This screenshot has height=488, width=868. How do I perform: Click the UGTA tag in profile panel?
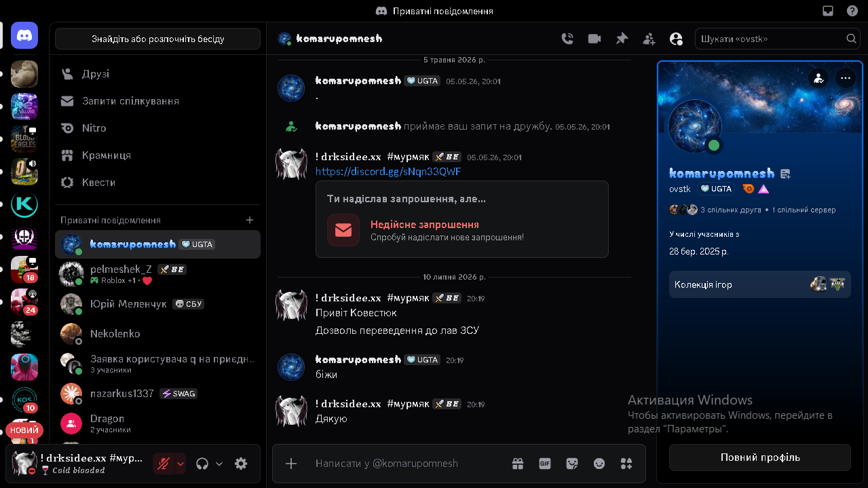tap(716, 189)
